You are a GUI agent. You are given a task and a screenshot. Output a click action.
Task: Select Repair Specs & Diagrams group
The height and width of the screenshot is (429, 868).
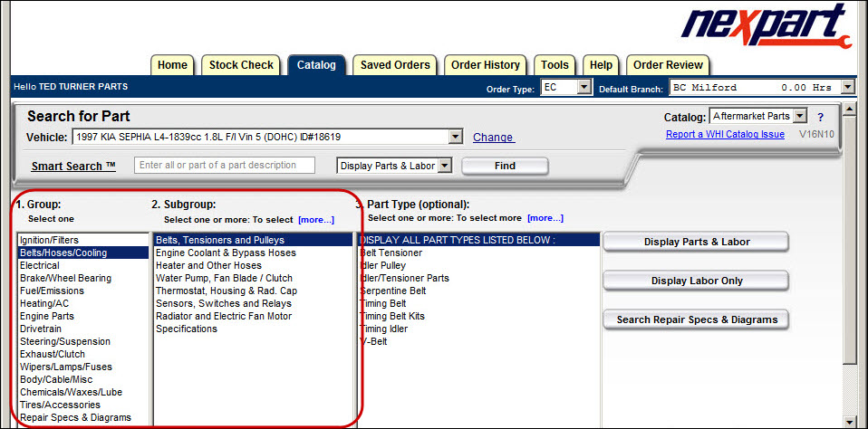[83, 418]
